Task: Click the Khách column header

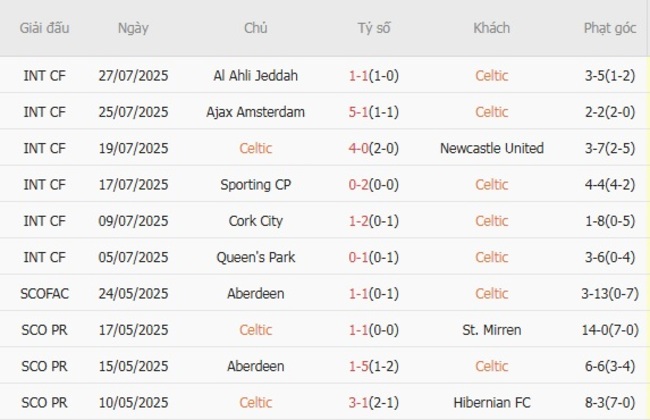Action: 491,28
